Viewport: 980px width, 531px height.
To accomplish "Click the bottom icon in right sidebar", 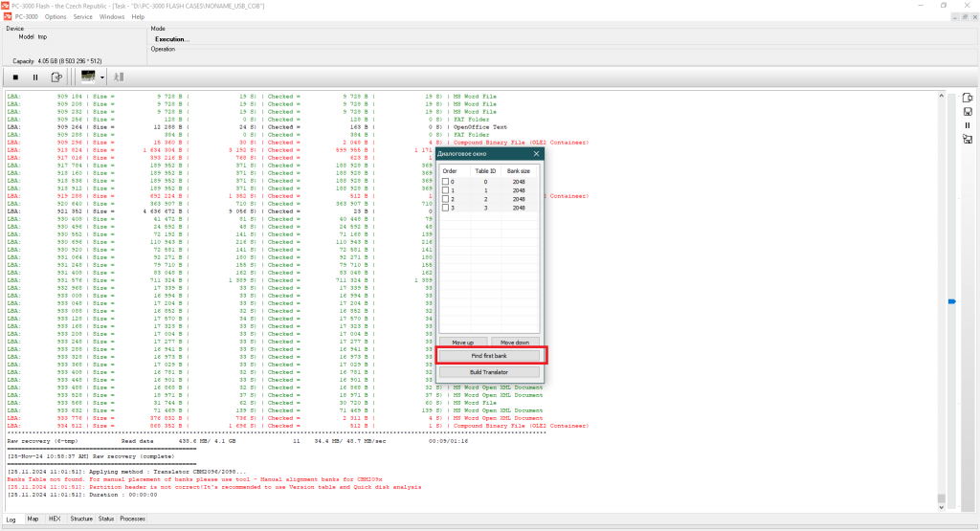I will (x=968, y=140).
